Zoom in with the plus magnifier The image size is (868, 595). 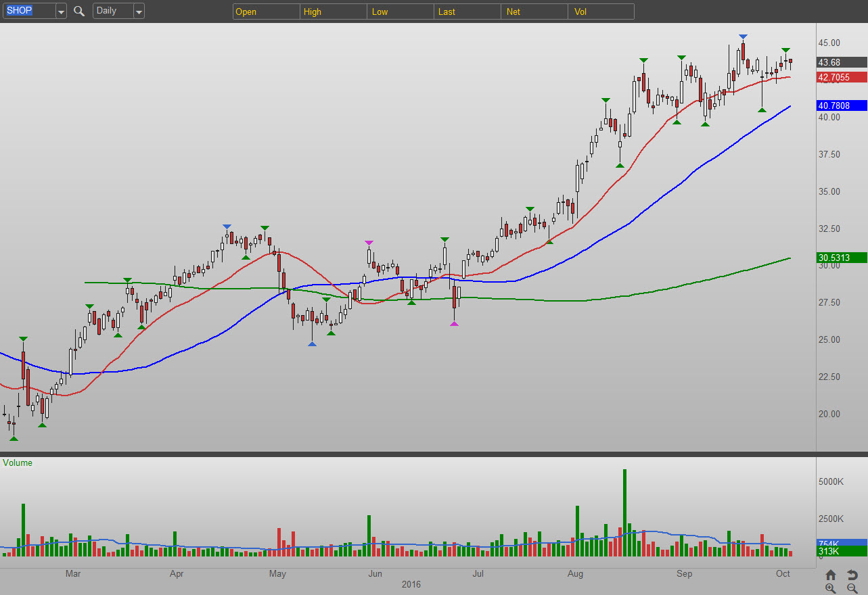tap(831, 588)
